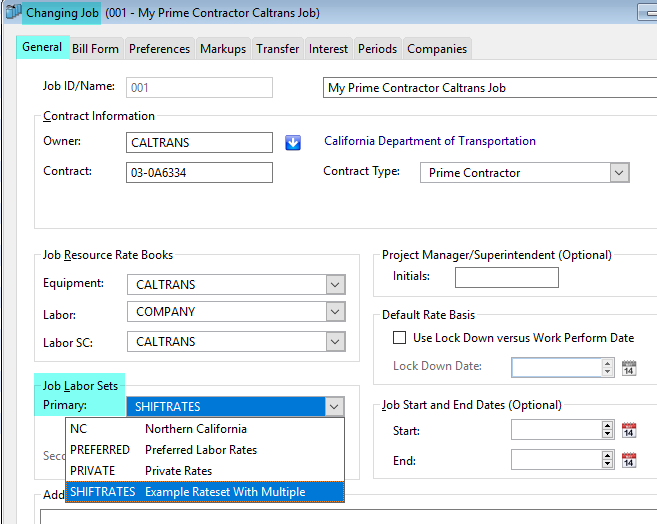Image resolution: width=657 pixels, height=524 pixels.
Task: Switch to the Periods tab
Action: (x=378, y=49)
